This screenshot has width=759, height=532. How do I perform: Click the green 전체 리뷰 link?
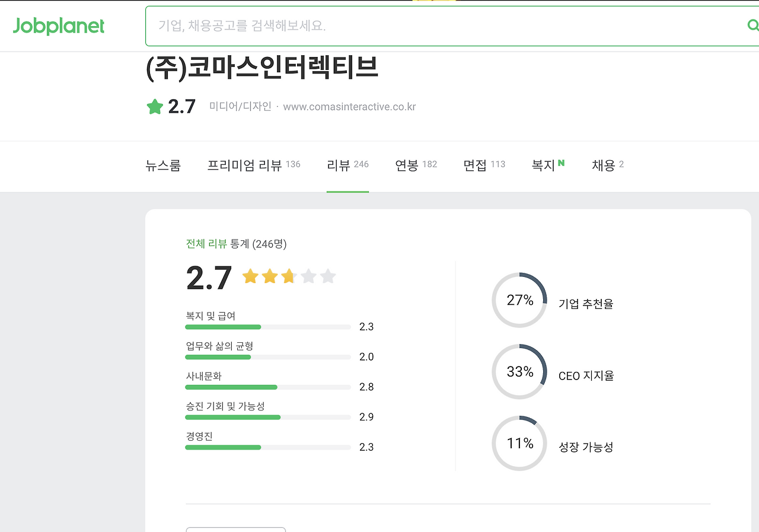206,244
